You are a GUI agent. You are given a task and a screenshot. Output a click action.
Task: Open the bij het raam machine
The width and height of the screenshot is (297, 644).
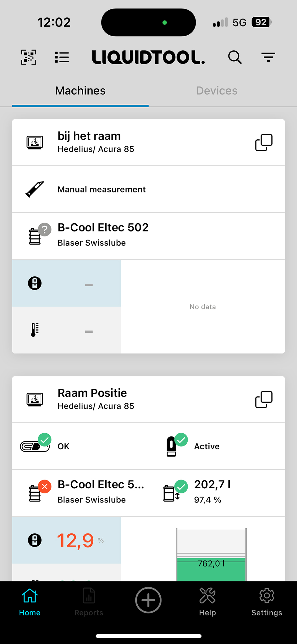[148, 142]
